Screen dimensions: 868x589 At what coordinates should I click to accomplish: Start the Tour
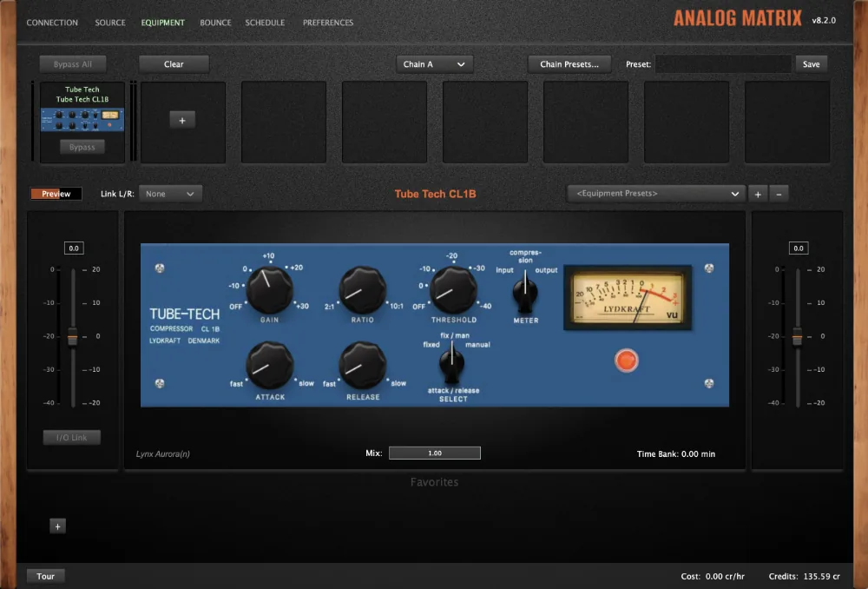[x=45, y=576]
